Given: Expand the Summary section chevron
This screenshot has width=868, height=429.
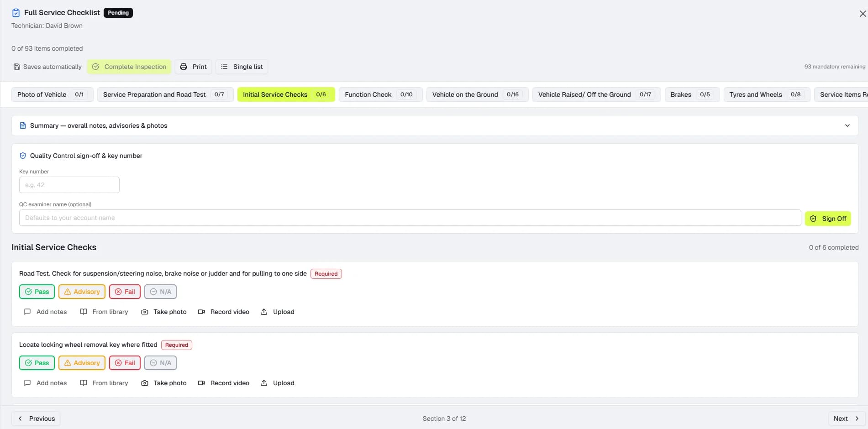Looking at the screenshot, I should [847, 126].
